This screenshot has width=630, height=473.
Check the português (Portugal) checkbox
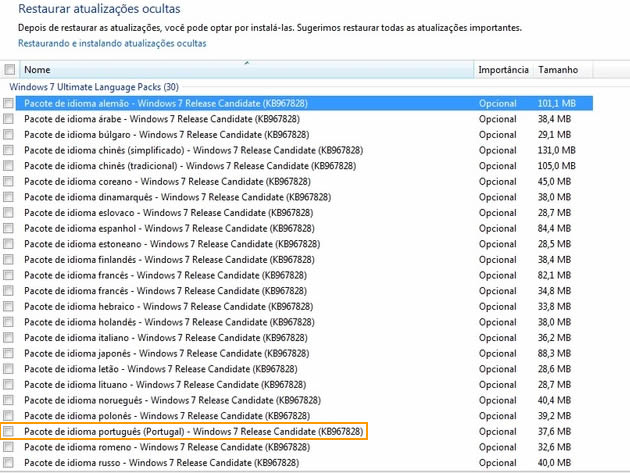(8, 432)
